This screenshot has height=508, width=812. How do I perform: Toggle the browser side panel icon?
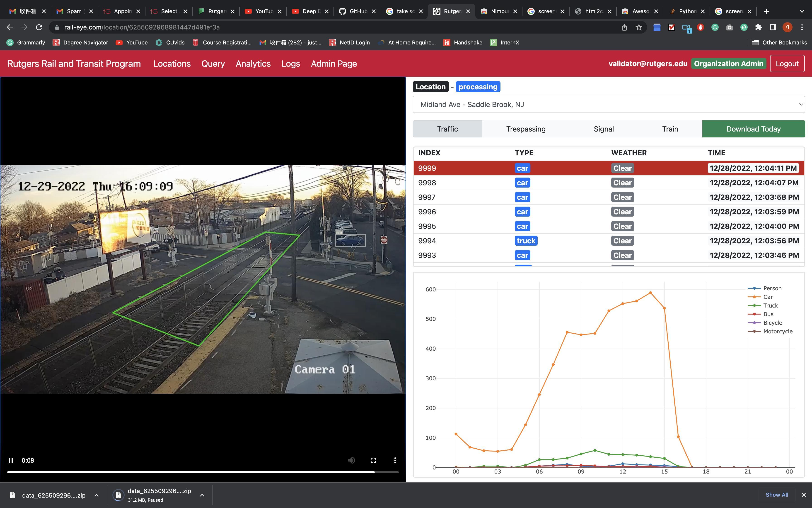tap(773, 27)
